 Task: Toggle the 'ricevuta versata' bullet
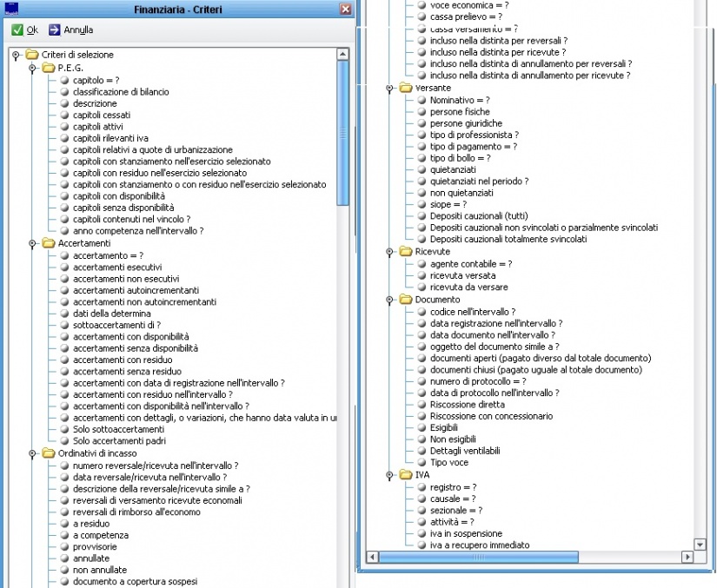(x=422, y=275)
